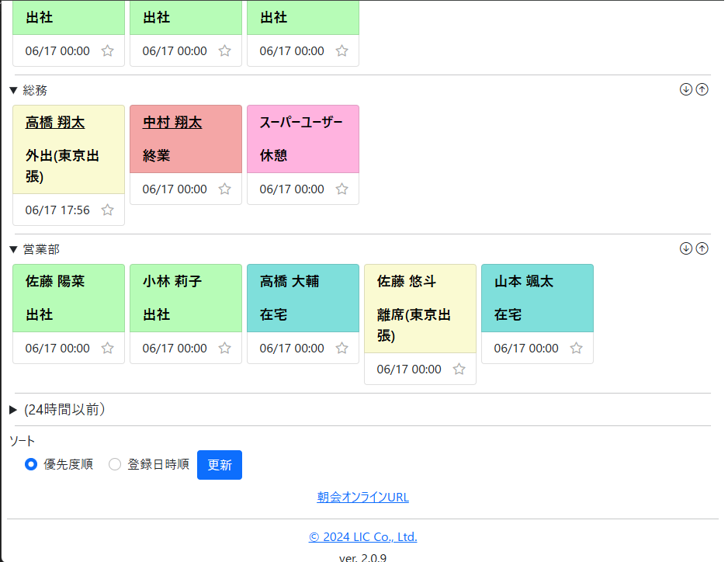Star 小林 莉子's attendance card

coord(224,348)
